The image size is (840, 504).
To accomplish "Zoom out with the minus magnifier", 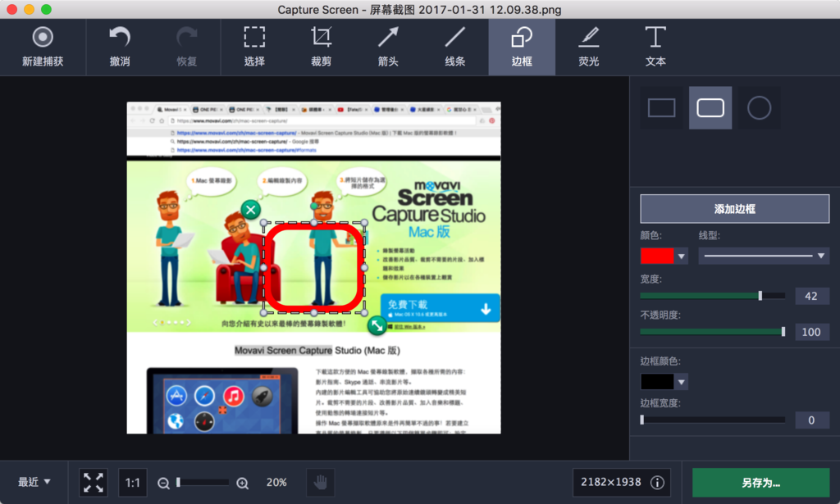I will tap(163, 484).
